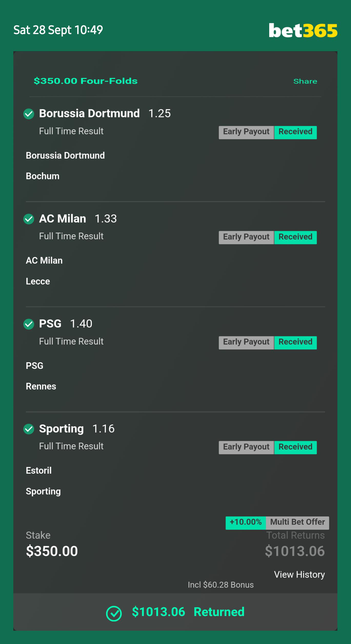The width and height of the screenshot is (351, 644).
Task: Click the bet365 logo
Action: tap(303, 30)
